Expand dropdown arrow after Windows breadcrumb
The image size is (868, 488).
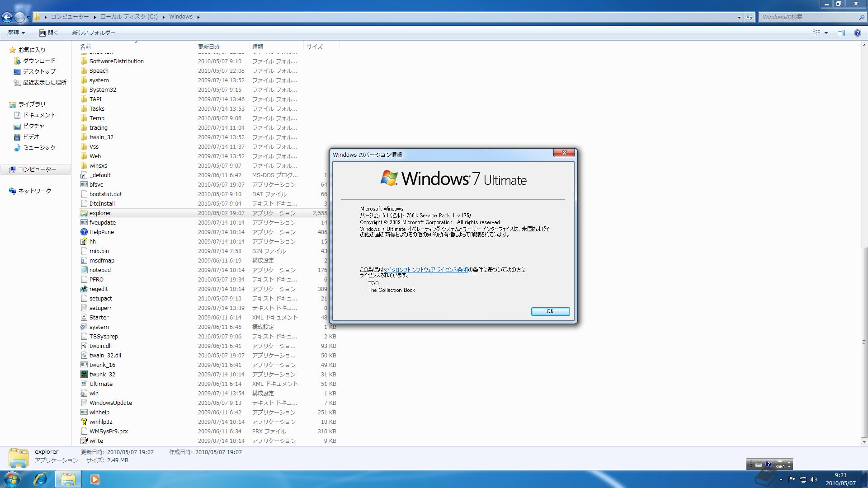(x=198, y=17)
